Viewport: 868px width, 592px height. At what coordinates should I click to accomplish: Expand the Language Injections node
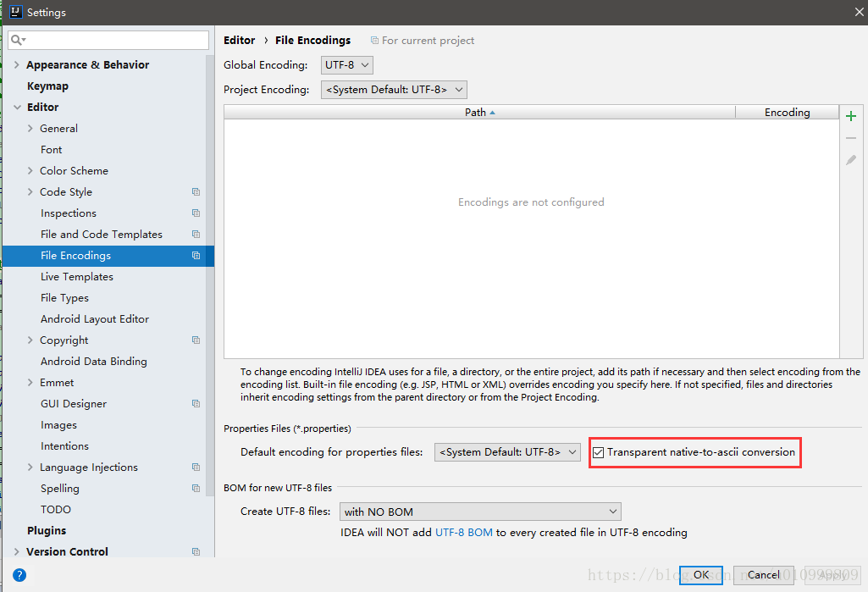pyautogui.click(x=30, y=467)
